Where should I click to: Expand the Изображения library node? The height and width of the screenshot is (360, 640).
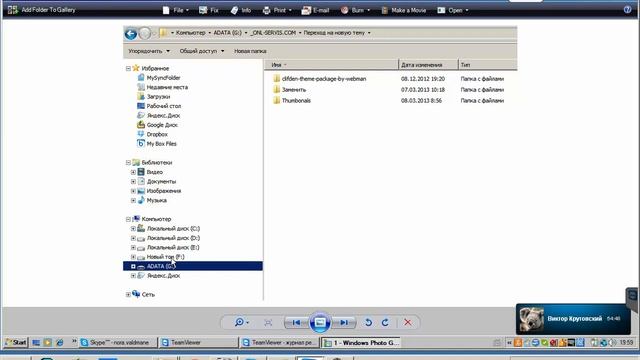[x=133, y=191]
